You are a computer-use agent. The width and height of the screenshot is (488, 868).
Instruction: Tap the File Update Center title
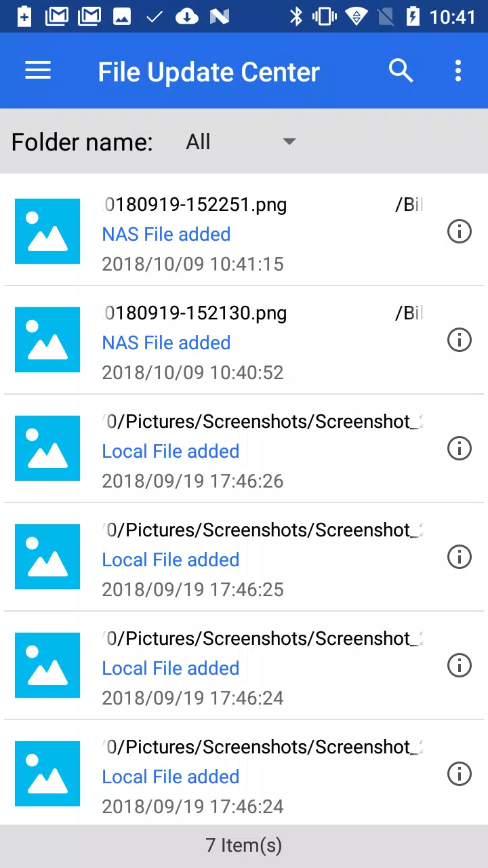(209, 72)
